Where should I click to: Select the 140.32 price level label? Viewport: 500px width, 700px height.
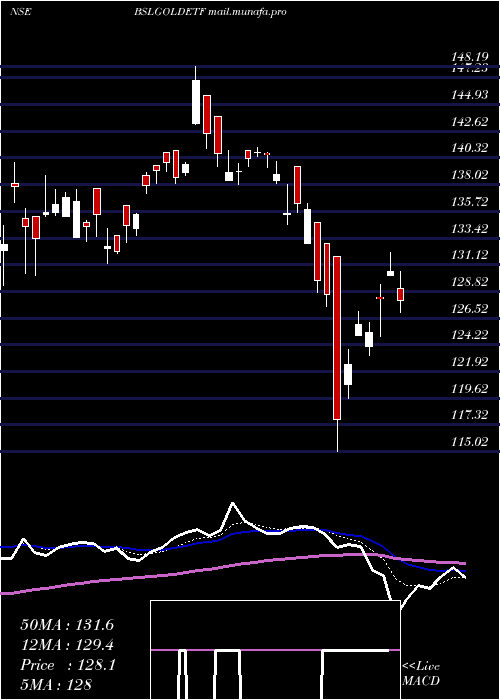(469, 148)
